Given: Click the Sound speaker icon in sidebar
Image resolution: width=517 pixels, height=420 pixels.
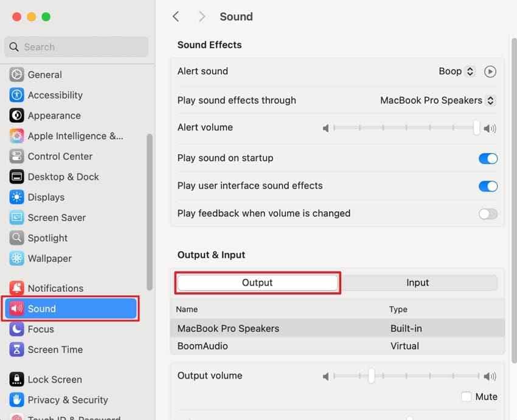Looking at the screenshot, I should point(16,309).
